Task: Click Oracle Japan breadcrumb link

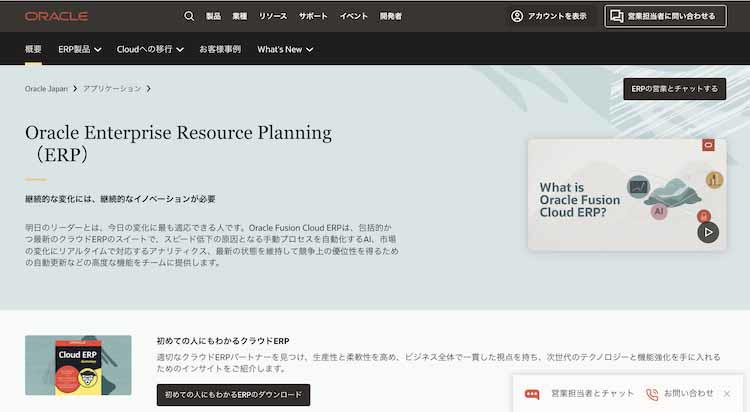Action: [46, 89]
